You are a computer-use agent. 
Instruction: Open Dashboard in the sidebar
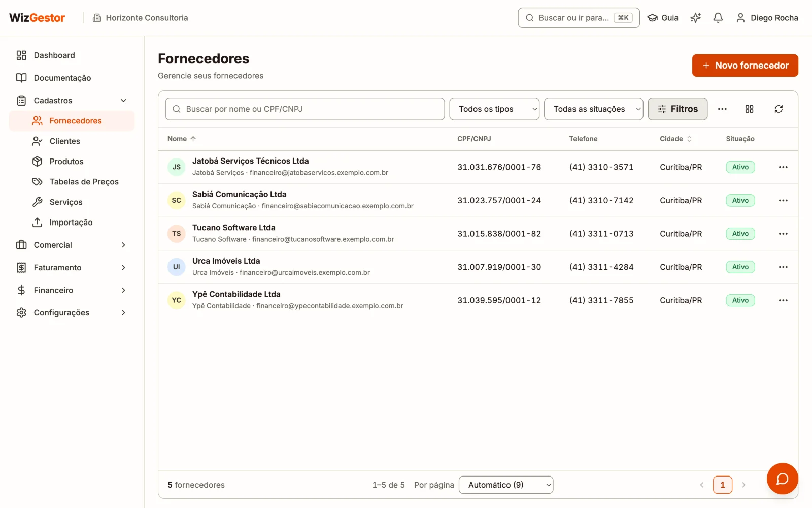pos(72,55)
